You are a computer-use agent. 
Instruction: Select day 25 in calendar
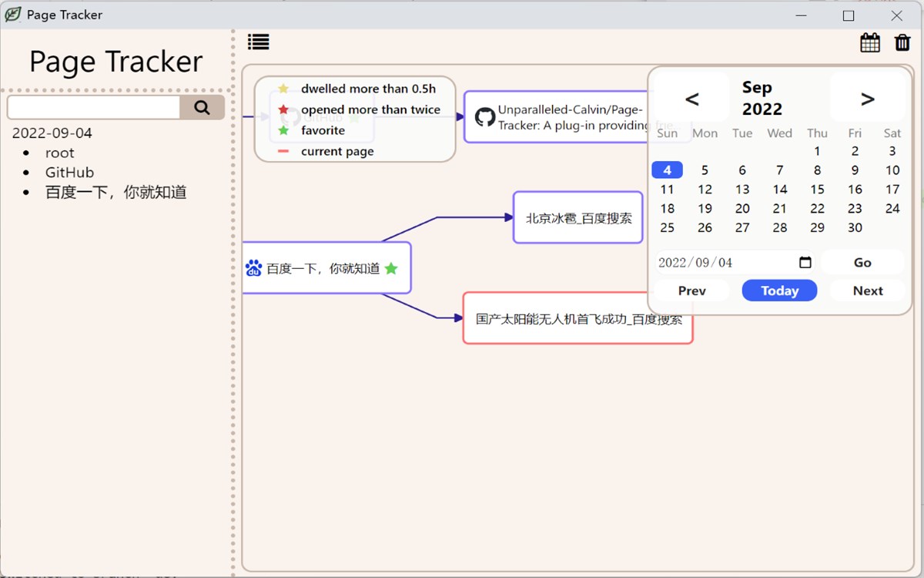tap(668, 228)
